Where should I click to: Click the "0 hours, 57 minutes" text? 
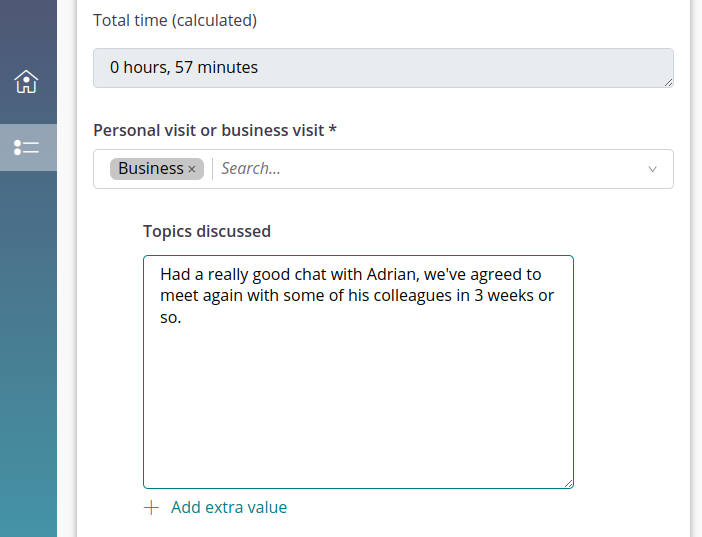pos(184,68)
